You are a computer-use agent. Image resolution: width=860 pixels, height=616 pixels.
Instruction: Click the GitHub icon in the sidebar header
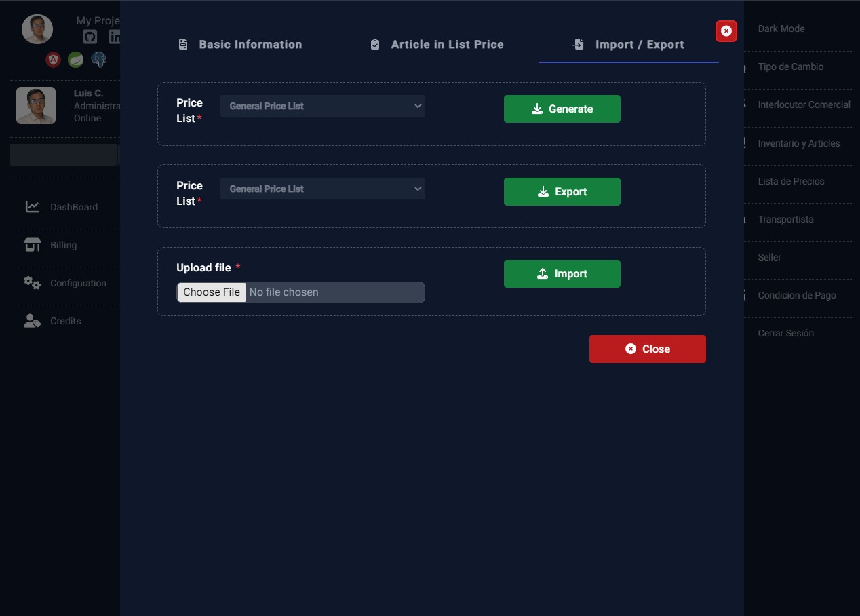90,37
